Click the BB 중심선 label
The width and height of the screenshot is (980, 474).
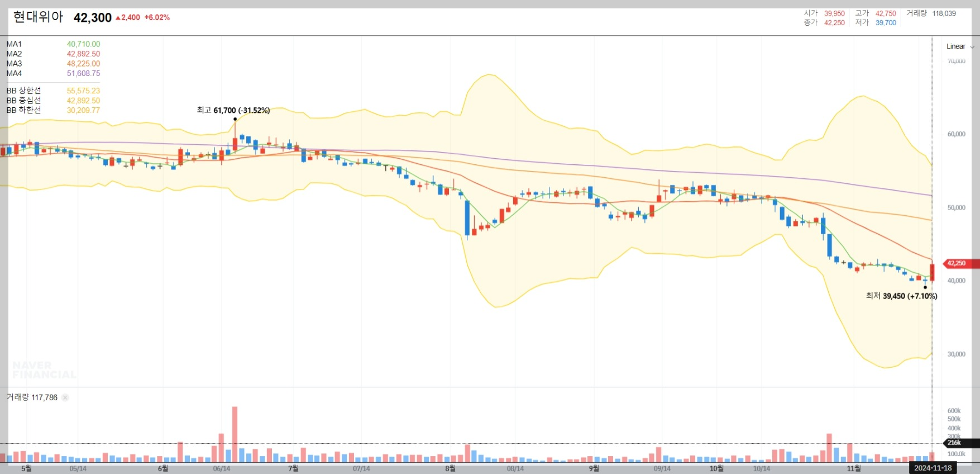coord(23,101)
